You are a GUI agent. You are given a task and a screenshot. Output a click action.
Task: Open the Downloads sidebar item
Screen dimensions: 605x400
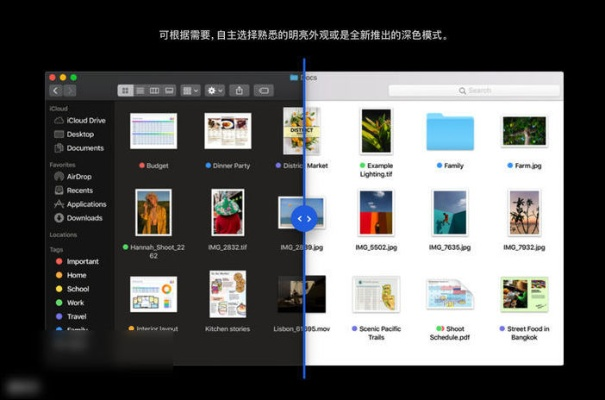pyautogui.click(x=84, y=218)
